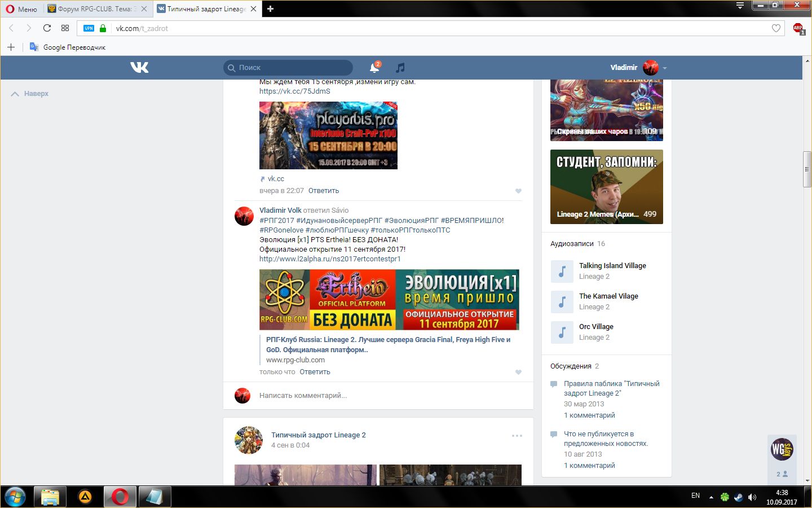Click the #РПГ2017 hashtag

[x=277, y=221]
